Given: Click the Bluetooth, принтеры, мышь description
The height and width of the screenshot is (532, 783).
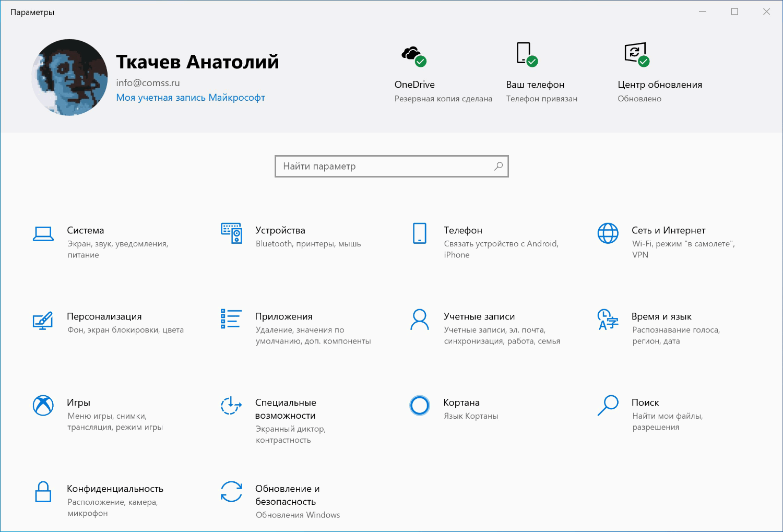Looking at the screenshot, I should [308, 244].
